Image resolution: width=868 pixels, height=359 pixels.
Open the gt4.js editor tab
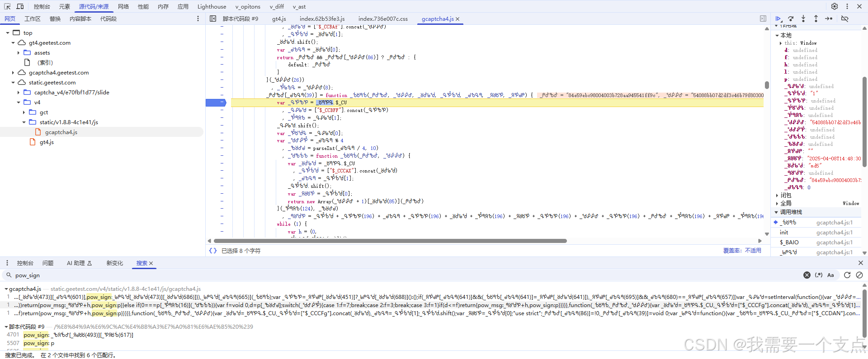click(279, 19)
